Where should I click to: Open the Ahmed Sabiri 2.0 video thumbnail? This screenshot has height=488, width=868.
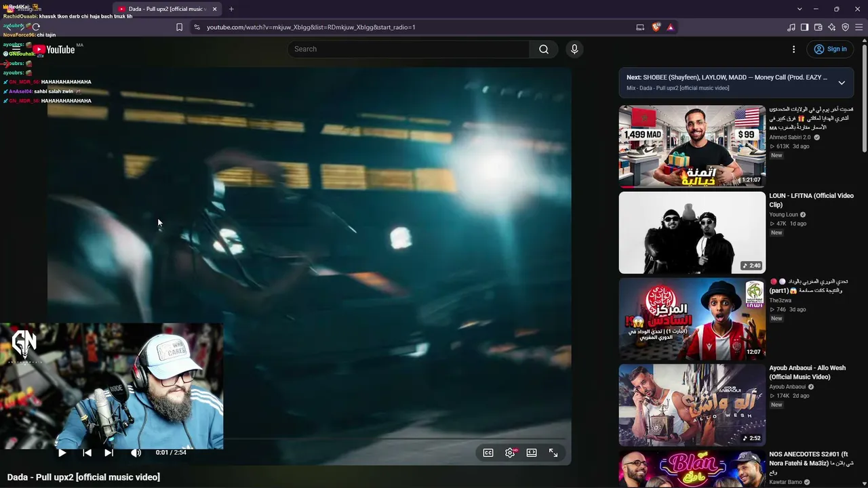(x=692, y=146)
